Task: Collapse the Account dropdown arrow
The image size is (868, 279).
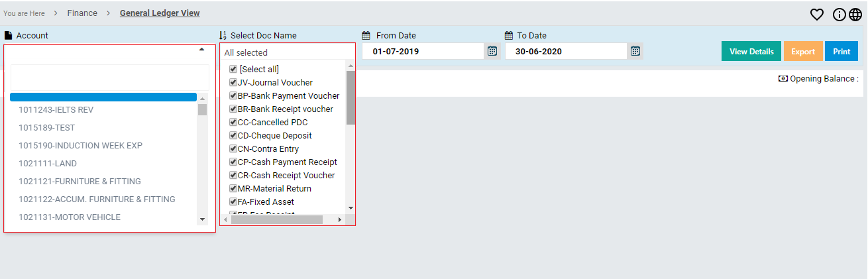Action: (201, 50)
